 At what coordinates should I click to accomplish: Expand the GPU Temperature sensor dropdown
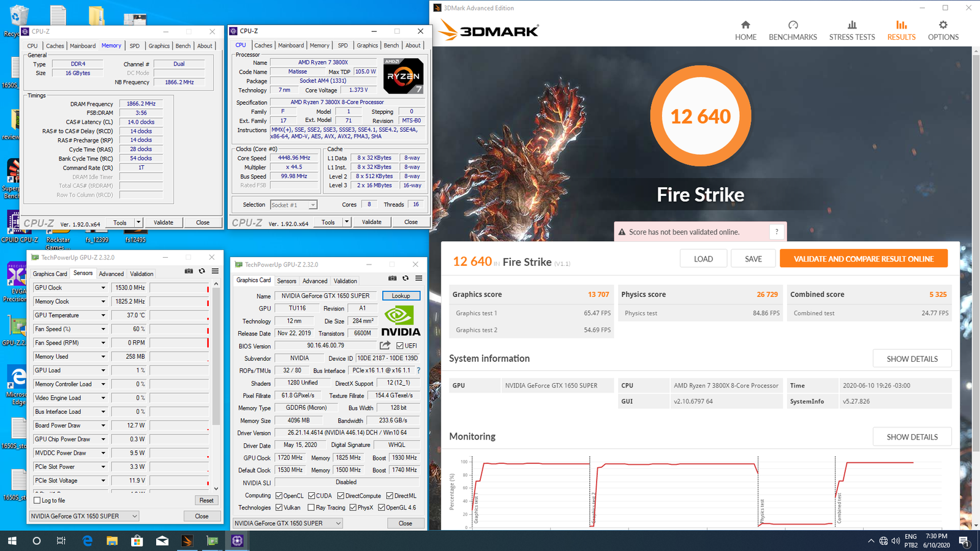tap(103, 315)
